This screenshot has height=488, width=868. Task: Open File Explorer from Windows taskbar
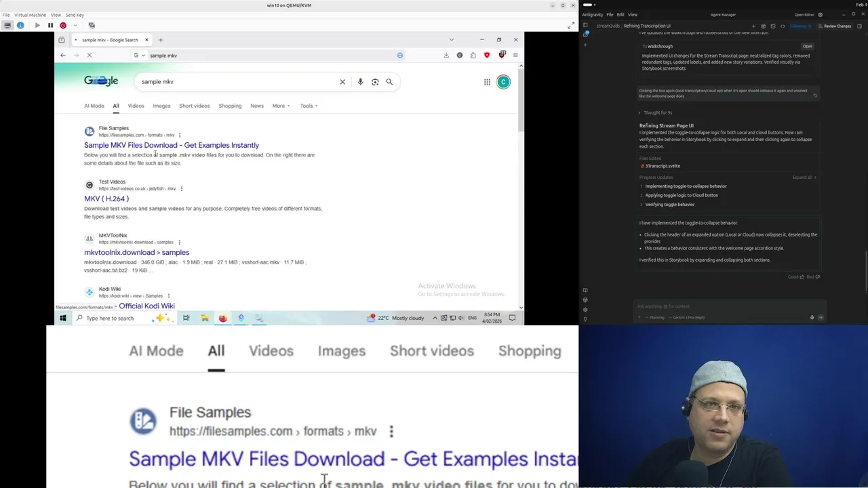click(204, 318)
